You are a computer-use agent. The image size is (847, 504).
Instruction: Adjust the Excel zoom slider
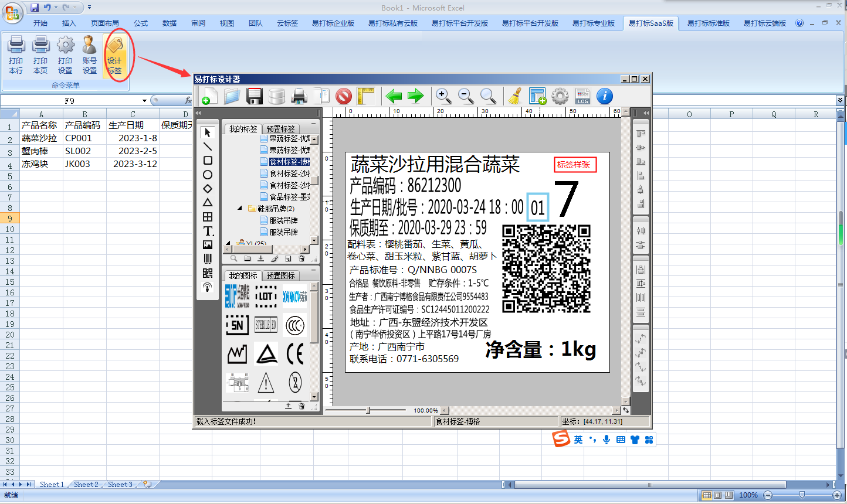(802, 495)
